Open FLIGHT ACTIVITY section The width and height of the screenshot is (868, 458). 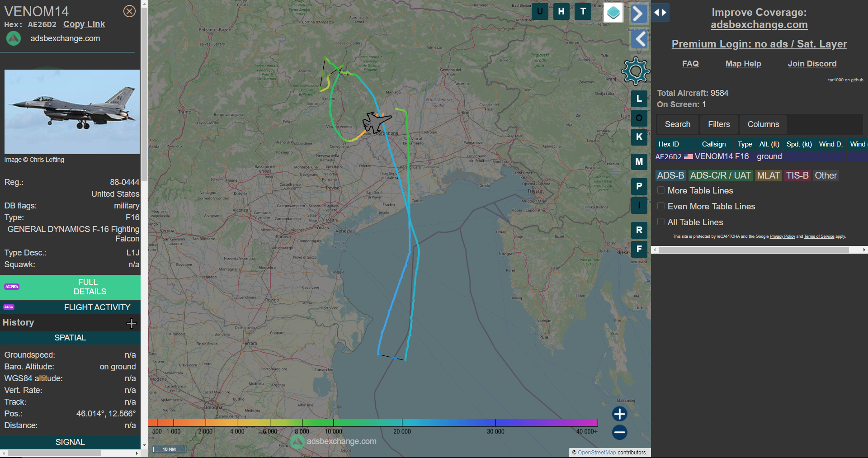(x=71, y=307)
